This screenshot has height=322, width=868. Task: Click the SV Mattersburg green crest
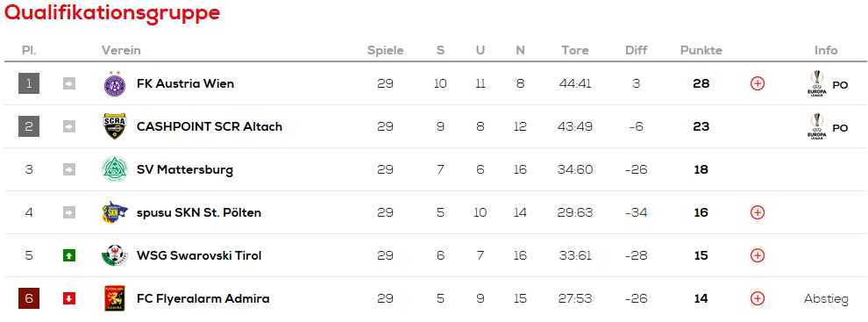115,169
